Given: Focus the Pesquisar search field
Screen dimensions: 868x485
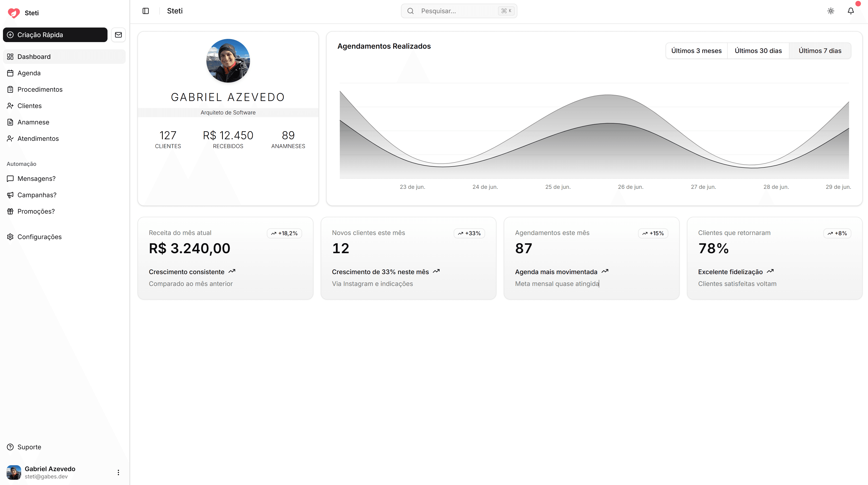Looking at the screenshot, I should (x=459, y=11).
